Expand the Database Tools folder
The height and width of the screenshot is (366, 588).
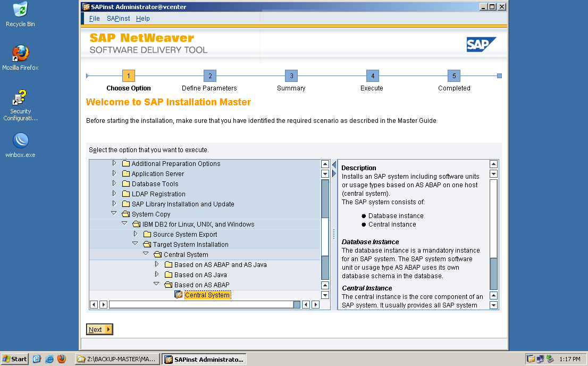pos(114,183)
